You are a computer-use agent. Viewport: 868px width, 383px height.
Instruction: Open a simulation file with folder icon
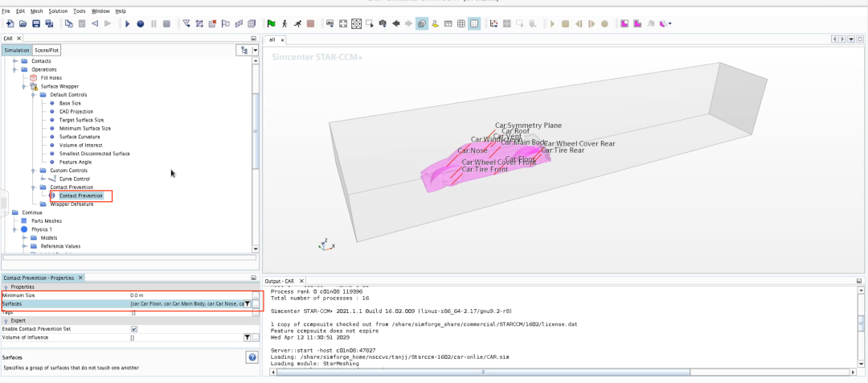(23, 23)
